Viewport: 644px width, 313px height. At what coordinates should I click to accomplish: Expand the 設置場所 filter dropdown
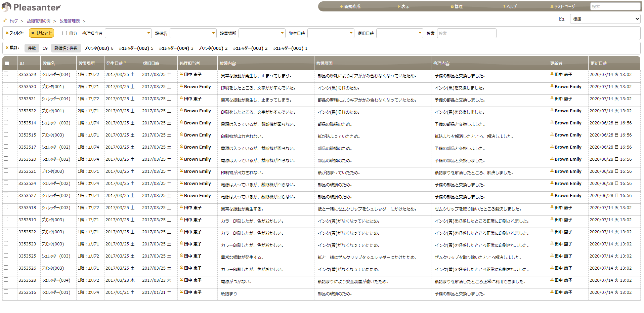(262, 33)
